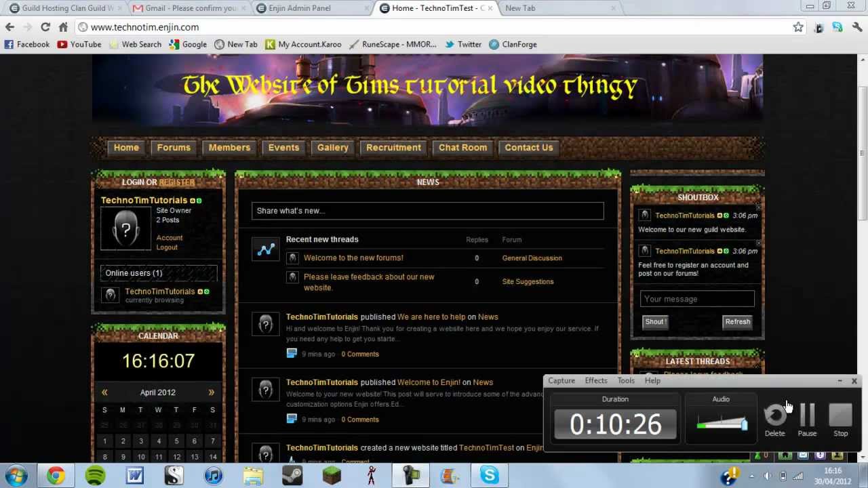Open the Please leave feedback thread
This screenshot has height=488, width=868.
coord(369,282)
